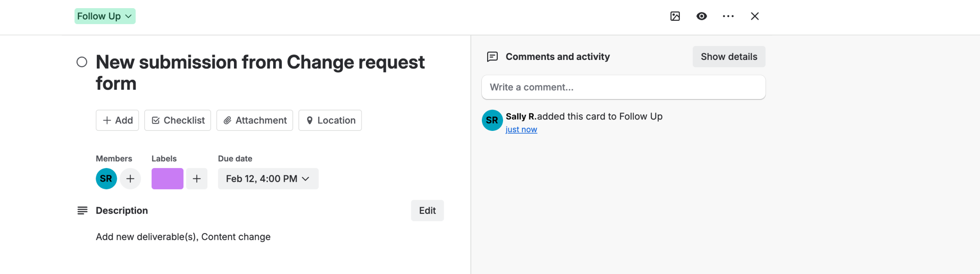Watch the card via eye icon
Image resolution: width=980 pixels, height=274 pixels.
[x=702, y=16]
